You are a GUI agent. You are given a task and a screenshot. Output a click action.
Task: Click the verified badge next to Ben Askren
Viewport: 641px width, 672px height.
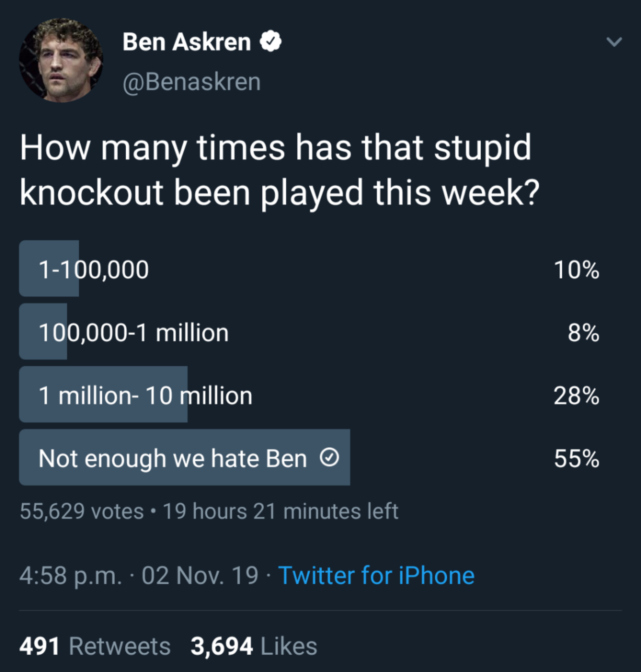tap(271, 42)
